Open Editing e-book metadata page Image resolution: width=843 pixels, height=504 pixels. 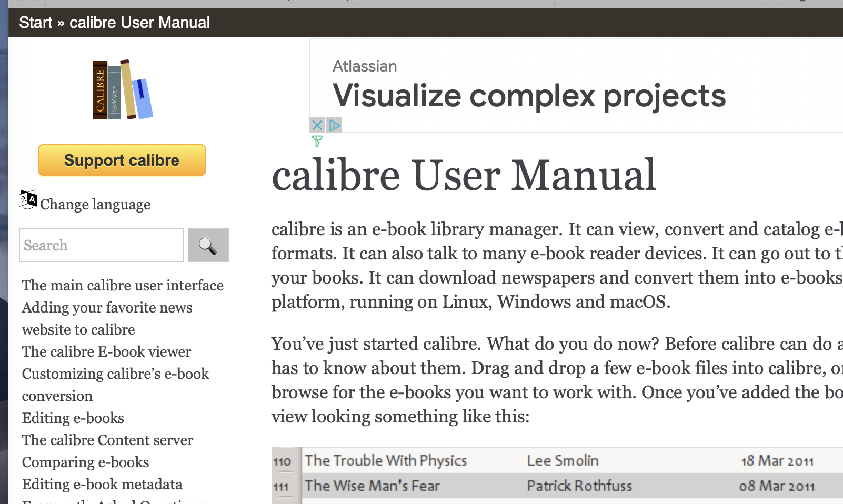pyautogui.click(x=102, y=484)
